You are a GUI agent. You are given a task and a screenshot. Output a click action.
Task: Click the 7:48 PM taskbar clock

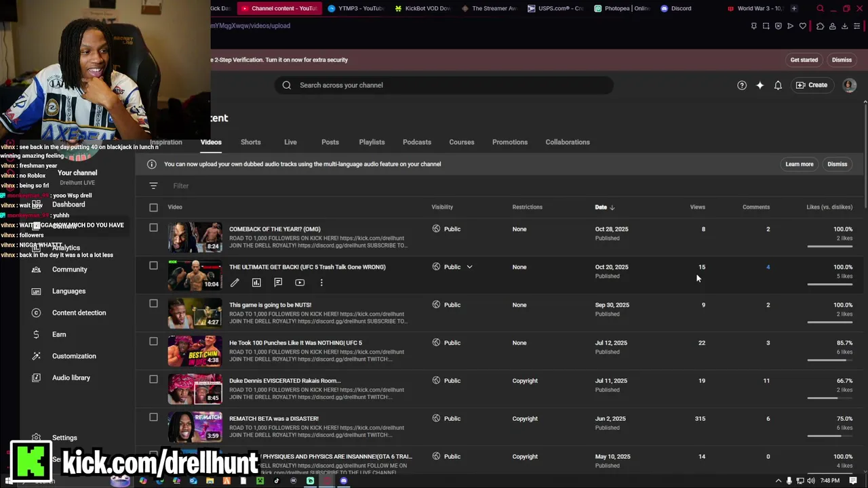point(830,481)
